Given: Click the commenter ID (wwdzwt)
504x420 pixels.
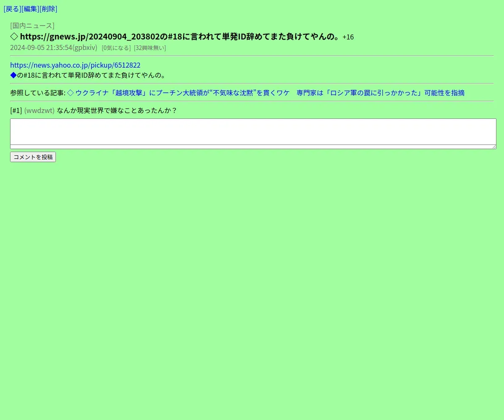Looking at the screenshot, I should 39,110.
